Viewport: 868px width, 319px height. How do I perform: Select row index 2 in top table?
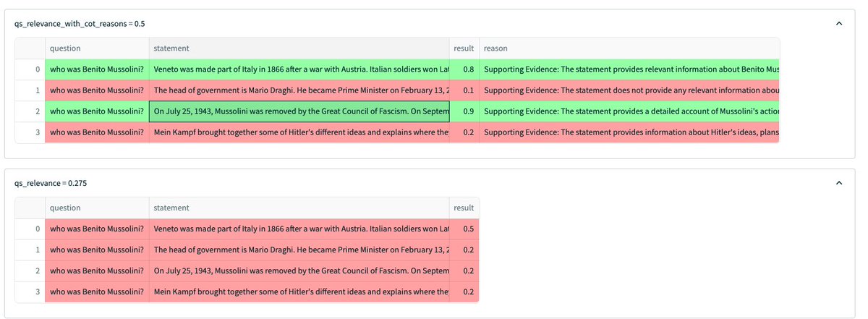[30, 111]
